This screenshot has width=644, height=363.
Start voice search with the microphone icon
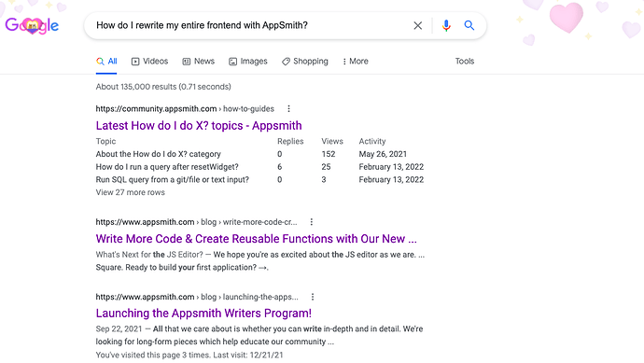(446, 25)
